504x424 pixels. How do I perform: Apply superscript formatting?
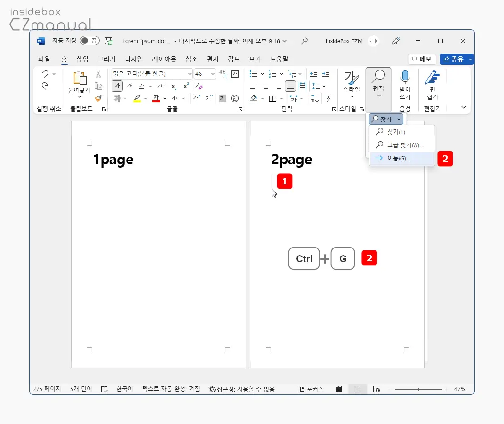pos(186,86)
